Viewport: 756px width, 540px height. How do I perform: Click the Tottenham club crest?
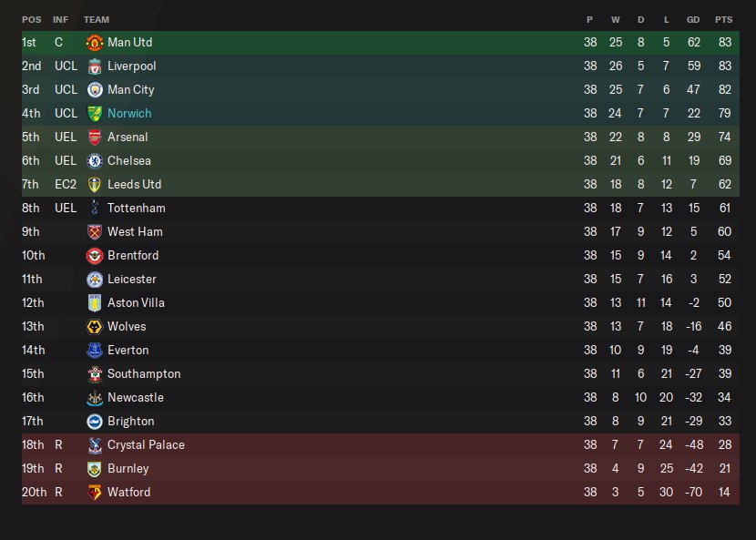[95, 209]
